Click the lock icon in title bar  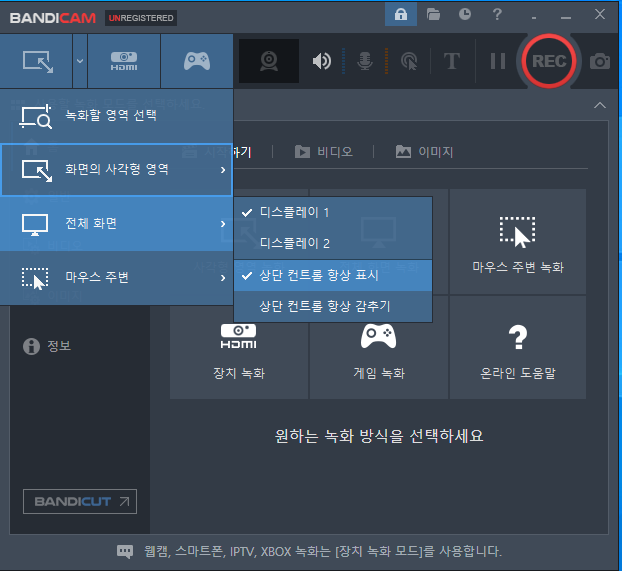click(401, 14)
